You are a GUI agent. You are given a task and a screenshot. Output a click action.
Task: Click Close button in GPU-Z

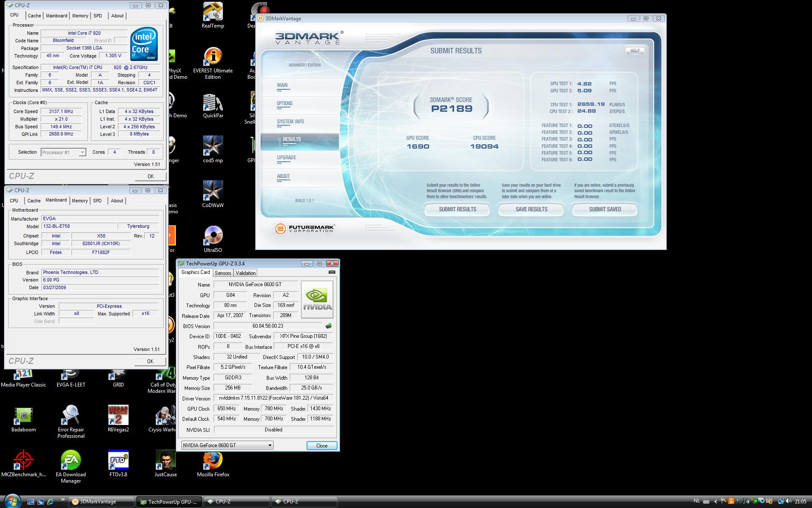(322, 445)
